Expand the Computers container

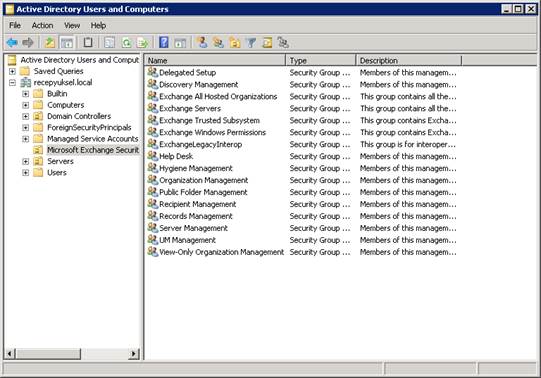point(26,105)
